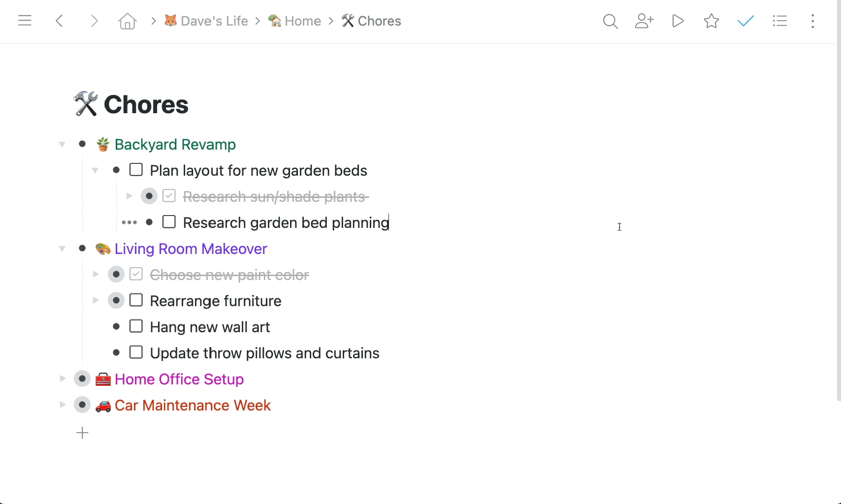This screenshot has height=504, width=841.
Task: Star this Chores document
Action: point(712,21)
